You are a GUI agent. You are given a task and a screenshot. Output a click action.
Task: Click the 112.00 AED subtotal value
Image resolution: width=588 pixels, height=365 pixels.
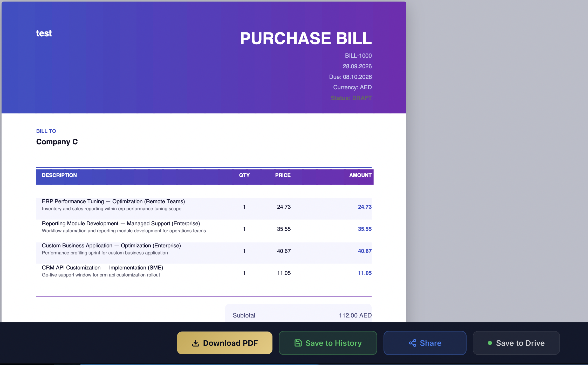click(355, 315)
